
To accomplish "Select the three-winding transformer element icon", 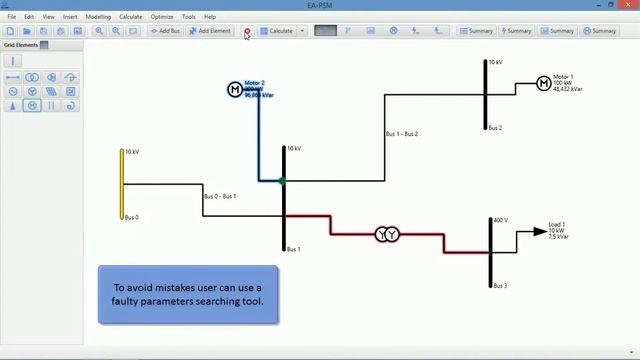I will pos(51,78).
